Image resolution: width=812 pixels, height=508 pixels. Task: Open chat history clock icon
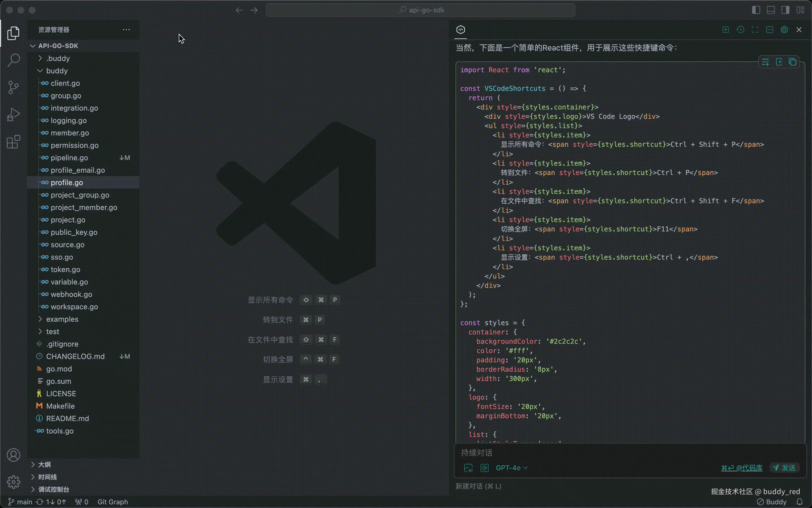point(740,30)
